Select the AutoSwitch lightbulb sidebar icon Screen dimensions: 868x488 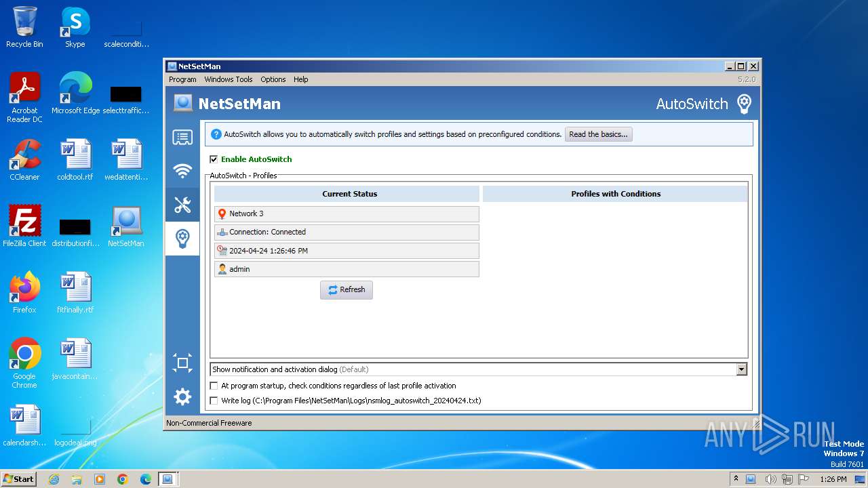click(182, 239)
